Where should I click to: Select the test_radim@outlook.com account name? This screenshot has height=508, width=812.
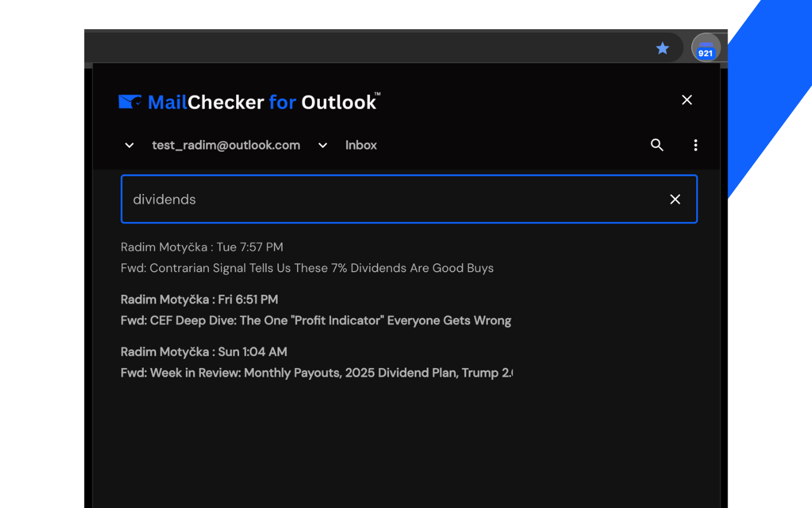tap(226, 145)
